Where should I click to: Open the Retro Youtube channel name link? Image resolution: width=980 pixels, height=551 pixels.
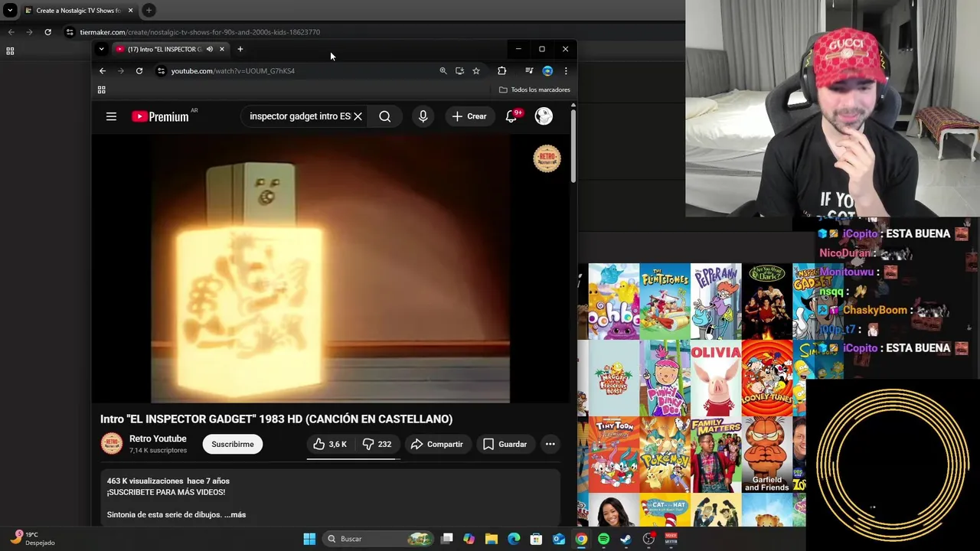click(x=158, y=439)
